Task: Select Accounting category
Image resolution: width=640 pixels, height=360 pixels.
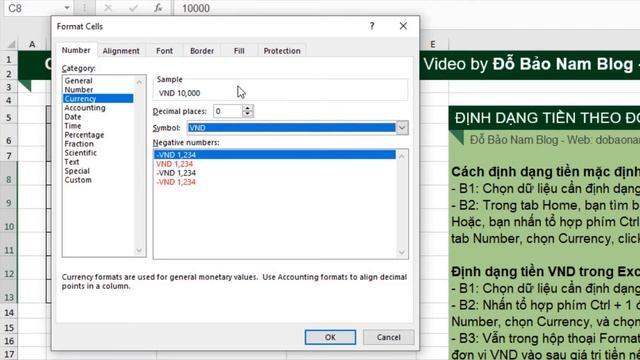Action: tap(98, 107)
